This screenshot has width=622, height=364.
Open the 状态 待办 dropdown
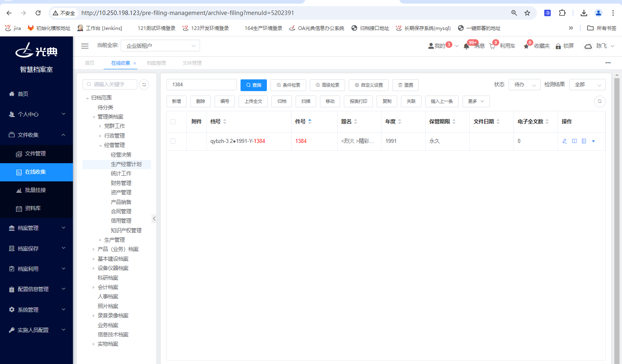tap(524, 85)
